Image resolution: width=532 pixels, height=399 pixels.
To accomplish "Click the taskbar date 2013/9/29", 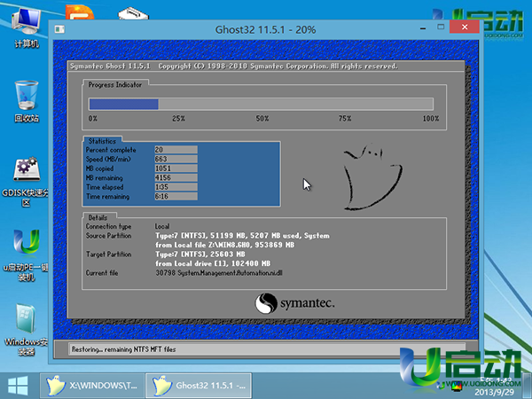I will click(x=495, y=392).
